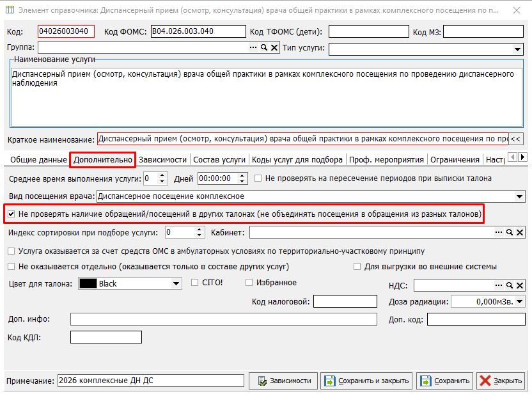532x394 pixels.
Task: Click the Код ФОМС input field
Action: (x=198, y=31)
